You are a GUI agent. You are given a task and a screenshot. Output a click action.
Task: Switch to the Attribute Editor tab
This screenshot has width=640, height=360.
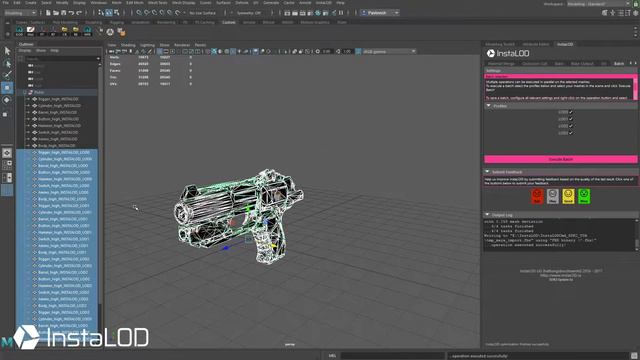pos(536,44)
